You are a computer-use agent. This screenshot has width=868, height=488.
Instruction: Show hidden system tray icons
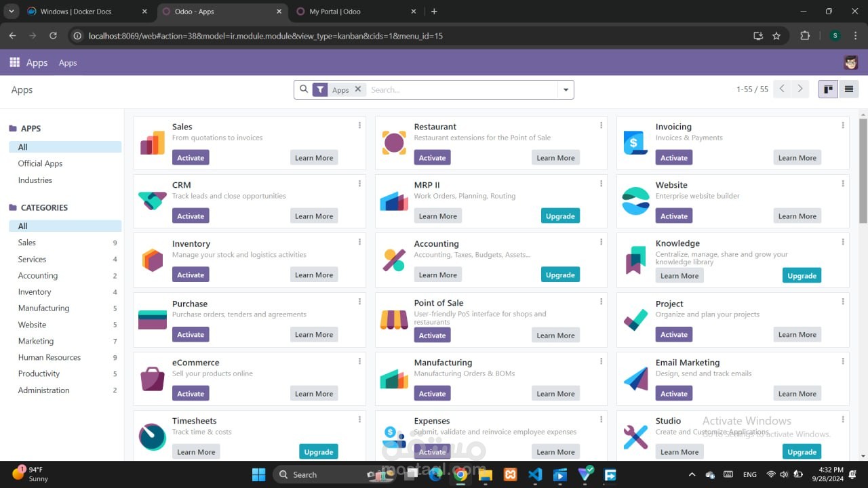pyautogui.click(x=692, y=474)
